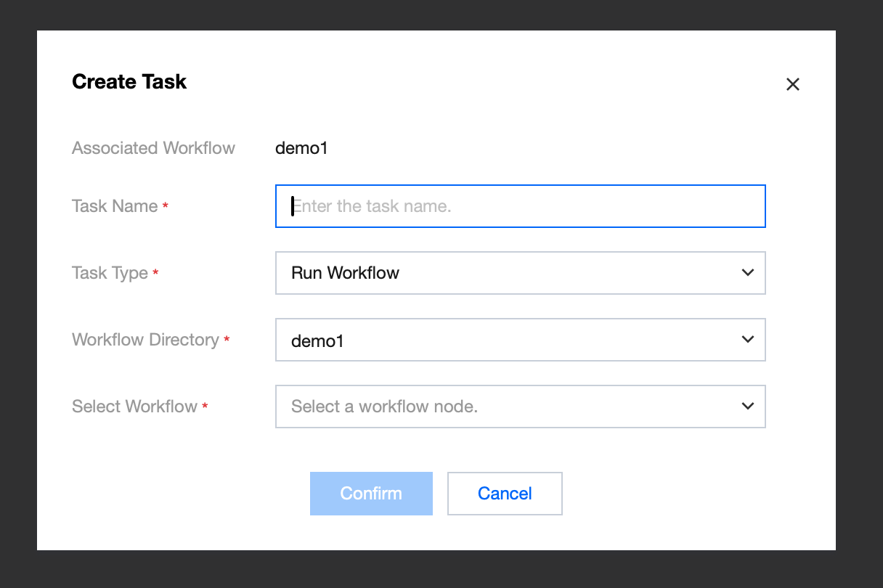Click the Select Workflow chevron arrow
Screen dimensions: 883x588
pos(747,407)
